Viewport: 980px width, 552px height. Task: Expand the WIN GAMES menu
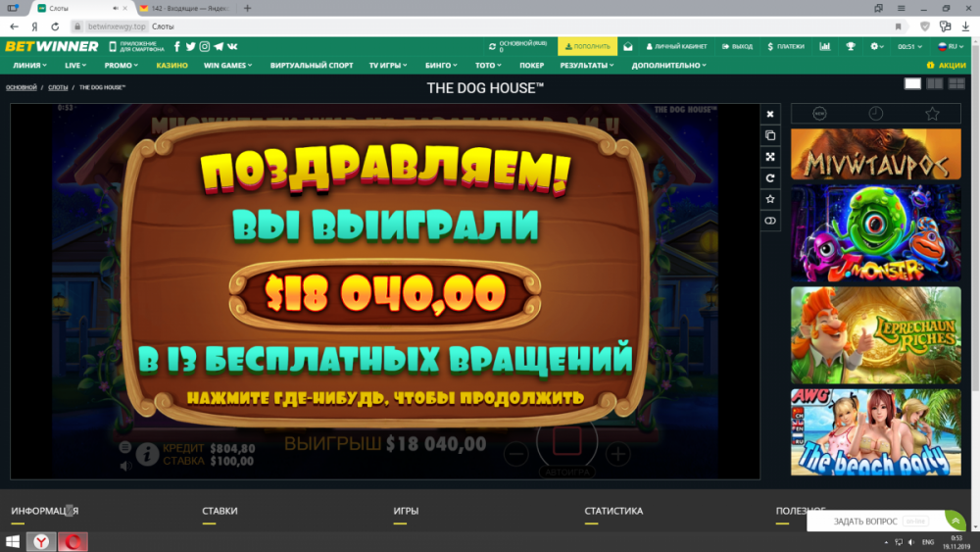click(227, 65)
